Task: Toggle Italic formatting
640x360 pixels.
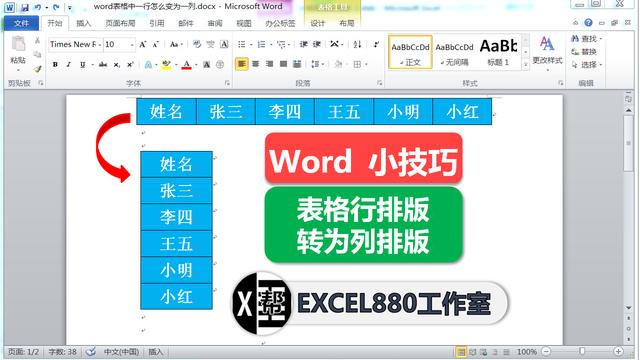Action: [69, 64]
